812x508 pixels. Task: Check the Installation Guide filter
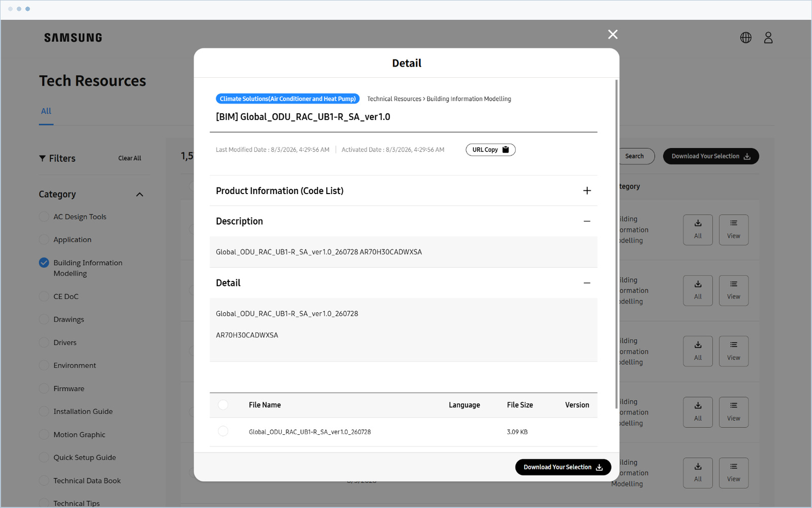[x=44, y=411]
